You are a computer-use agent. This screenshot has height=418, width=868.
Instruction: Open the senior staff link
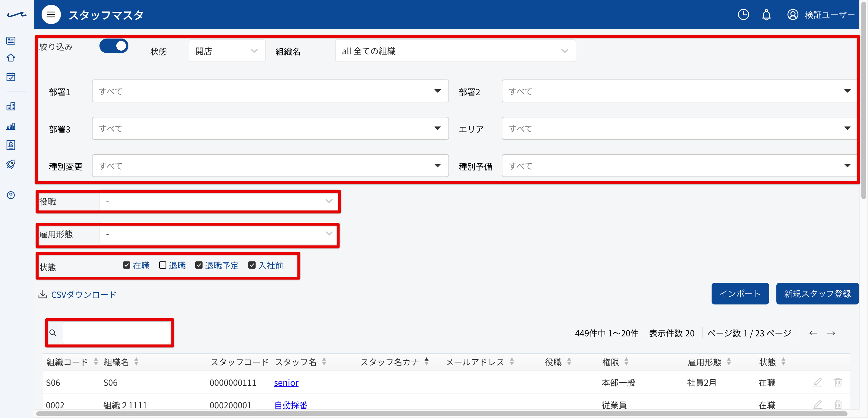point(286,383)
